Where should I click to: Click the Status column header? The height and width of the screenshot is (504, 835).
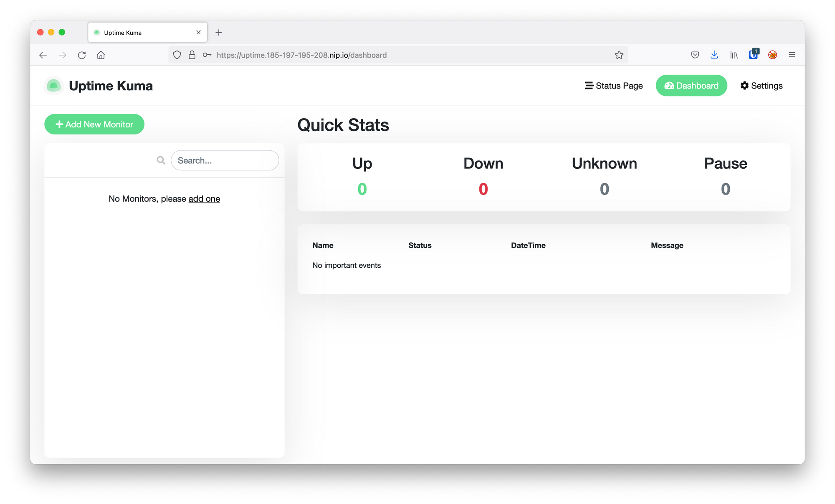[x=420, y=246]
